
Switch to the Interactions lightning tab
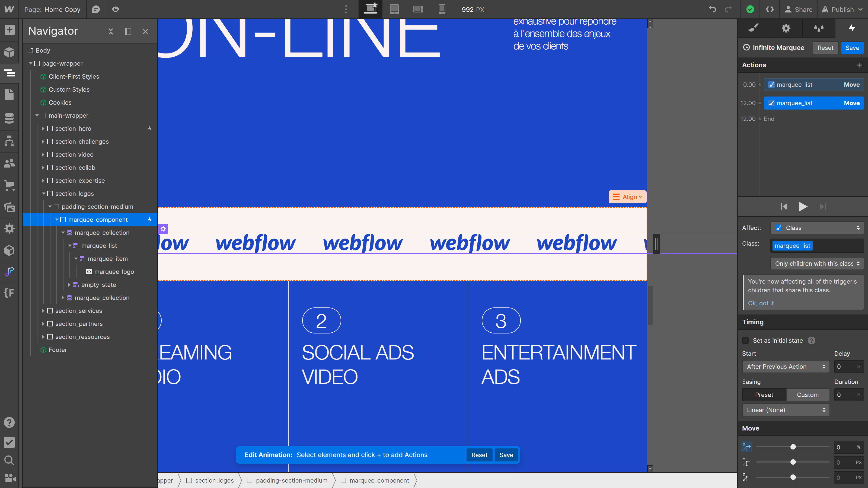click(x=851, y=28)
